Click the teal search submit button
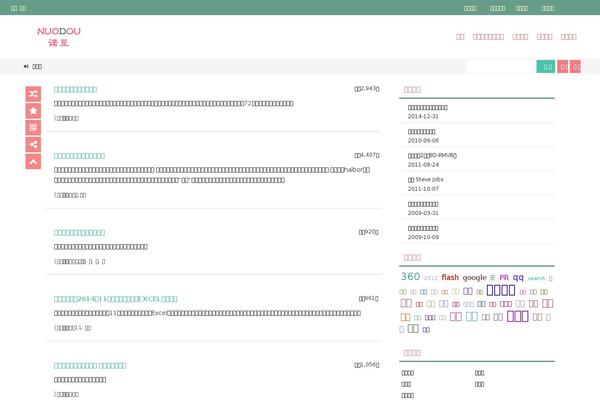Viewport: 600px width, 400px height. (x=545, y=67)
